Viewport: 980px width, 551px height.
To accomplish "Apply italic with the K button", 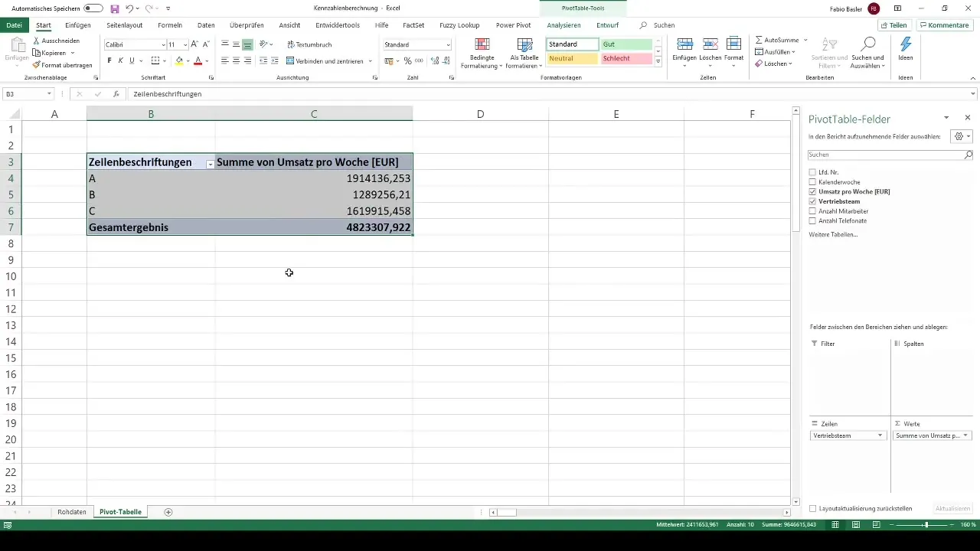I will coord(120,60).
